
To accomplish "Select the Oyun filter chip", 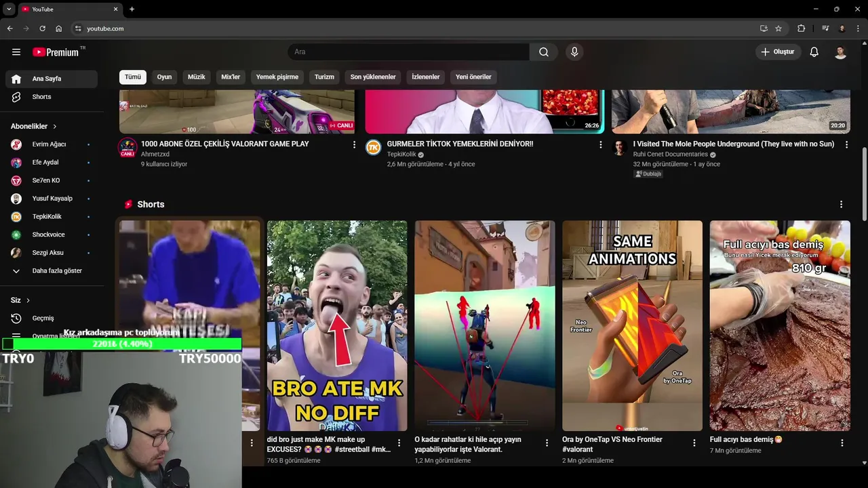I will pyautogui.click(x=165, y=77).
